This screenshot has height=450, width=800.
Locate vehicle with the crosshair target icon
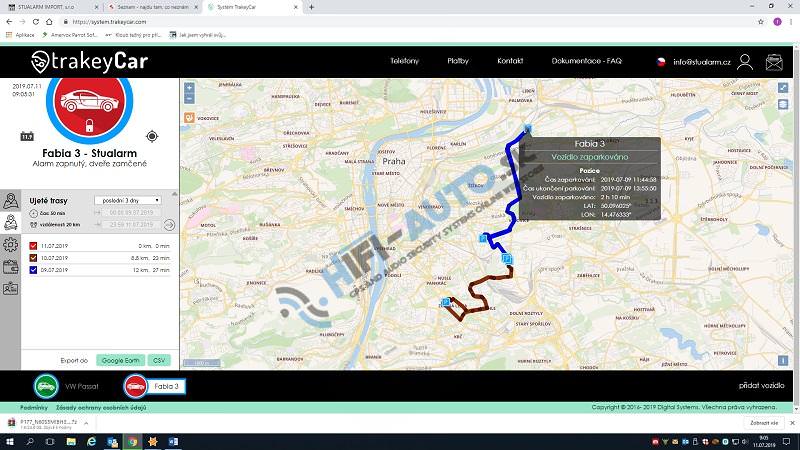[x=152, y=136]
